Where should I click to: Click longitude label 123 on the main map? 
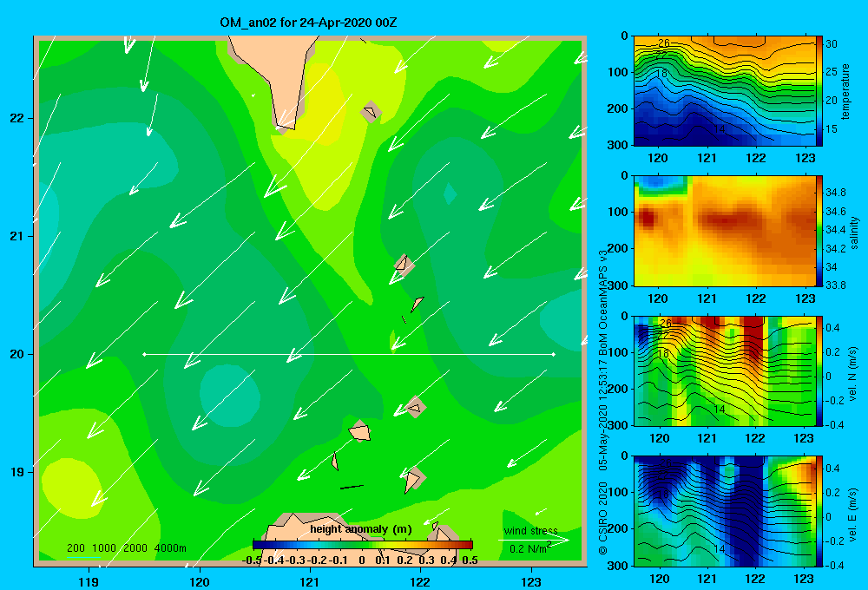pyautogui.click(x=531, y=582)
